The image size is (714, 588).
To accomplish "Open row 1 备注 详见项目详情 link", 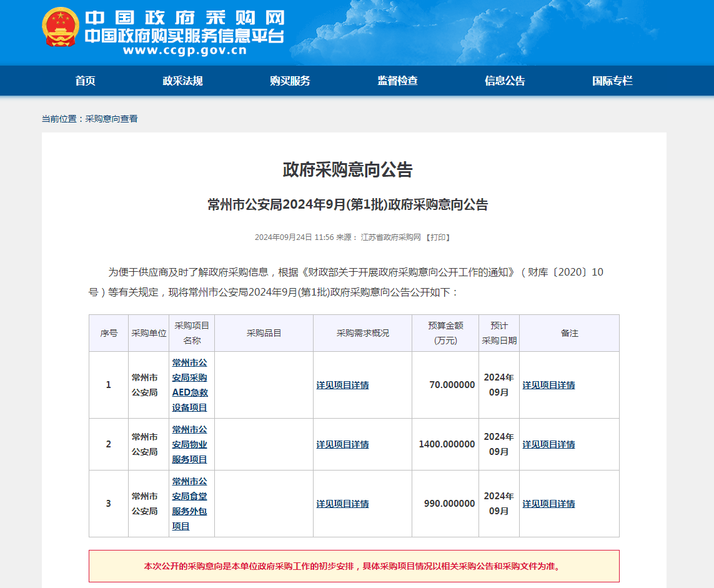I will (548, 385).
